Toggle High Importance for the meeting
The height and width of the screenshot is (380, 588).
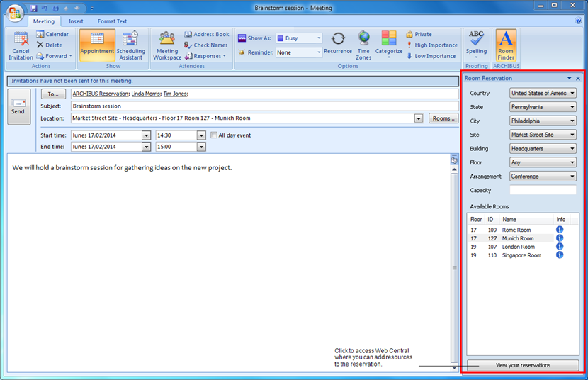coord(431,45)
